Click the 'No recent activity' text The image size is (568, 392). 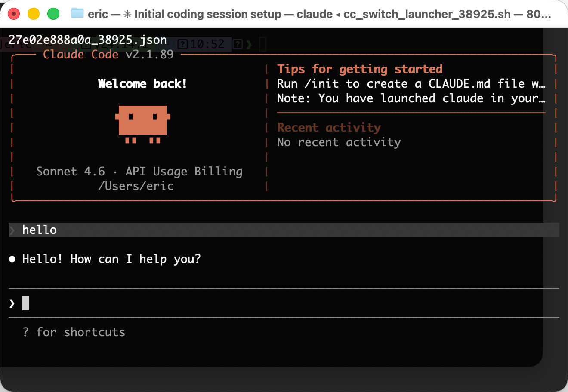pos(339,142)
